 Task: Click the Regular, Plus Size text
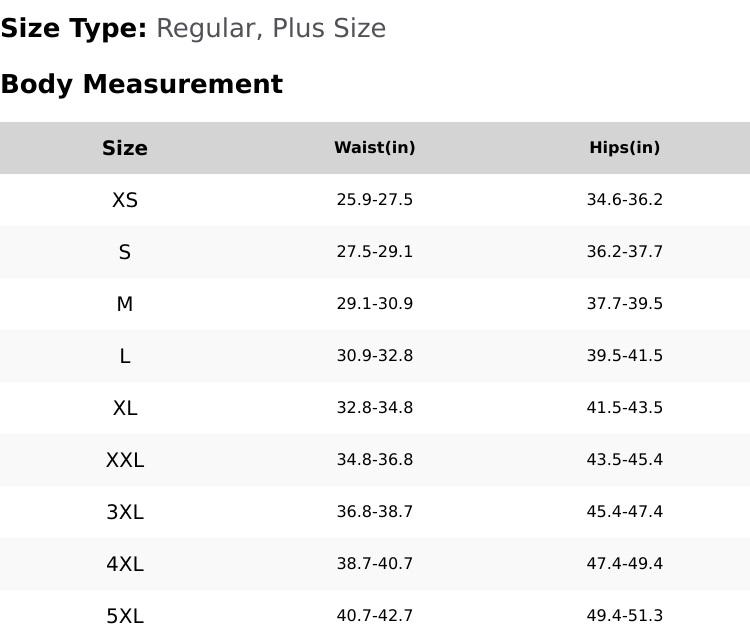point(271,28)
